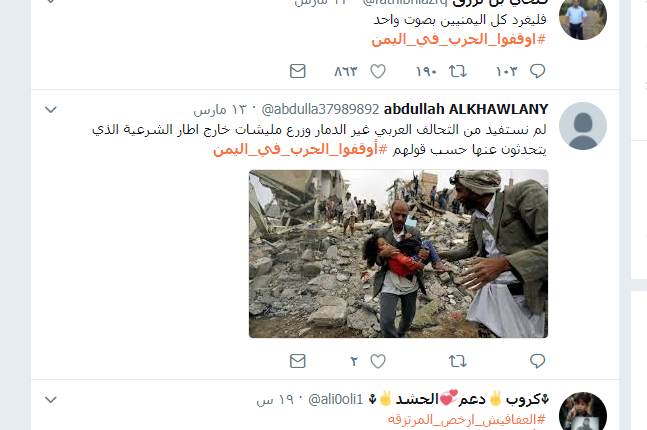Click envelope icon on the top tweet
The height and width of the screenshot is (430, 647).
[x=298, y=71]
